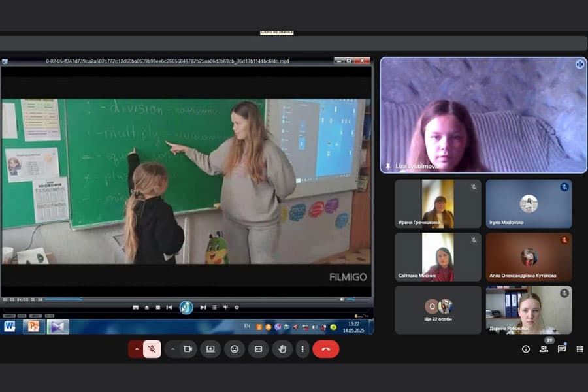Open equalizer icon in media player
This screenshot has width=588, height=392.
[225, 307]
